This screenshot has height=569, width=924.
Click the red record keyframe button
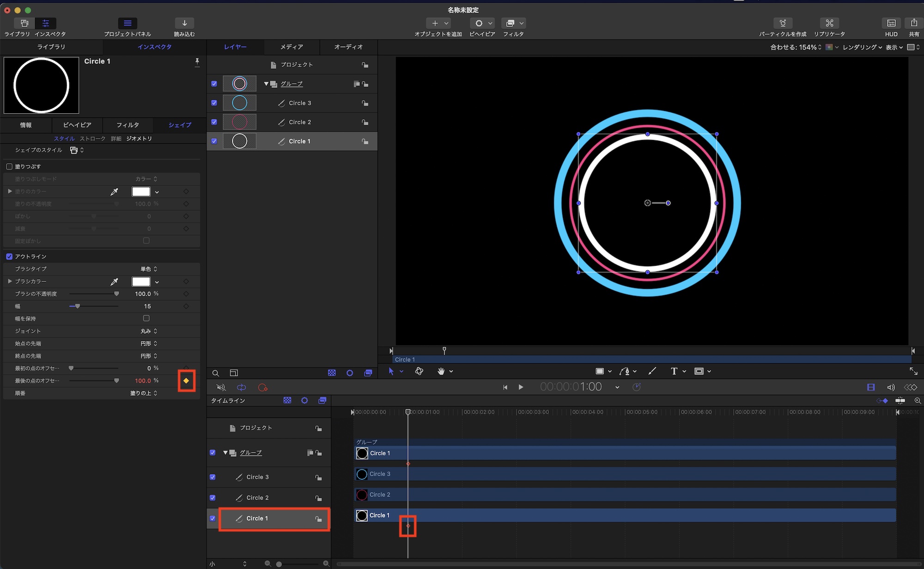coord(262,387)
